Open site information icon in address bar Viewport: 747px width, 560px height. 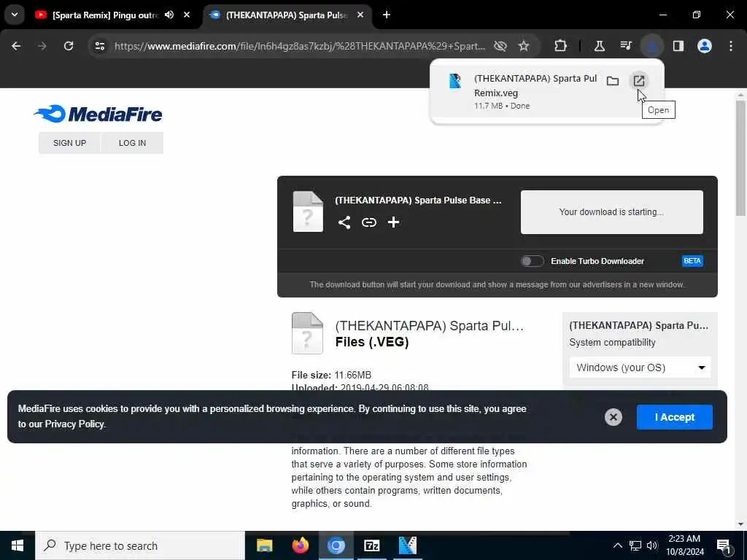coord(99,46)
